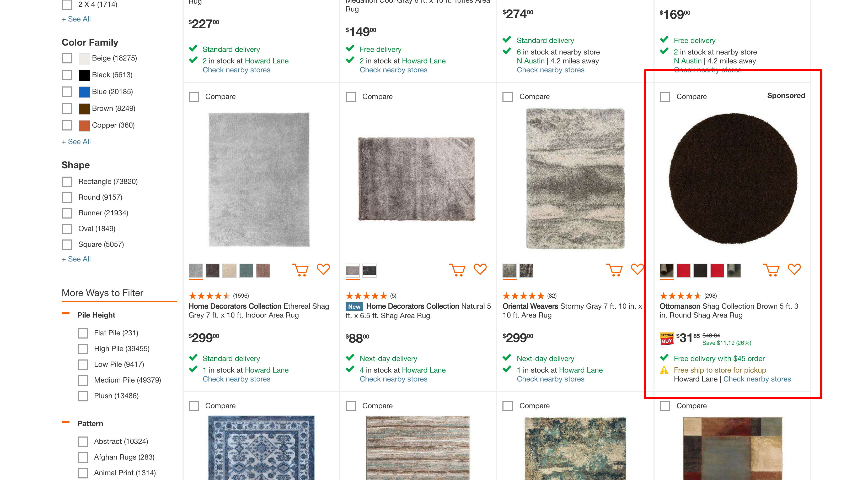868x480 pixels.
Task: Open the Stormy Gray rug product image
Action: pyautogui.click(x=575, y=179)
